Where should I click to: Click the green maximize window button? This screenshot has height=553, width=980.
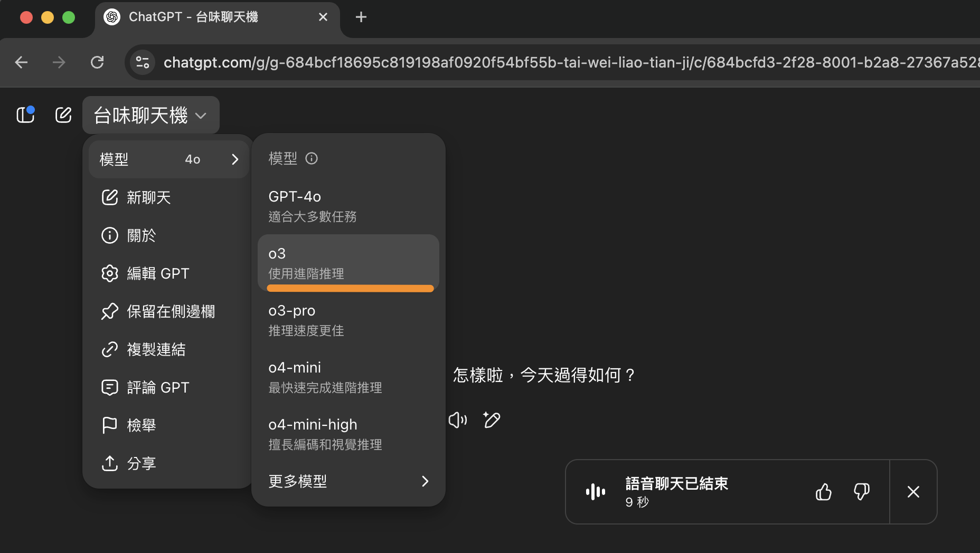click(69, 17)
